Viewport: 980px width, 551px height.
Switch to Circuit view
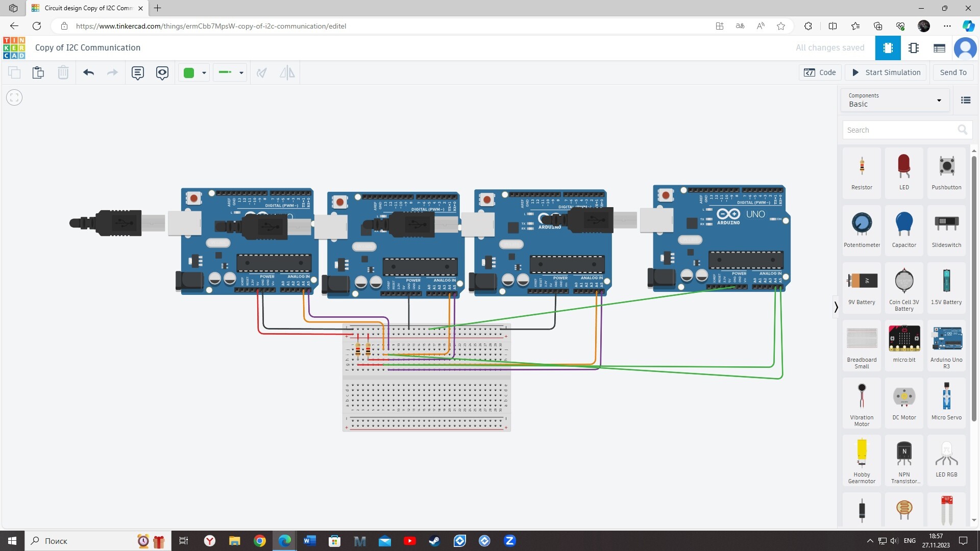(888, 48)
